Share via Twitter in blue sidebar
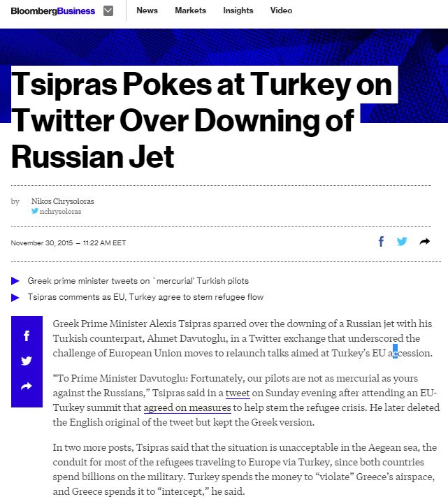Image resolution: width=448 pixels, height=499 pixels. click(27, 361)
